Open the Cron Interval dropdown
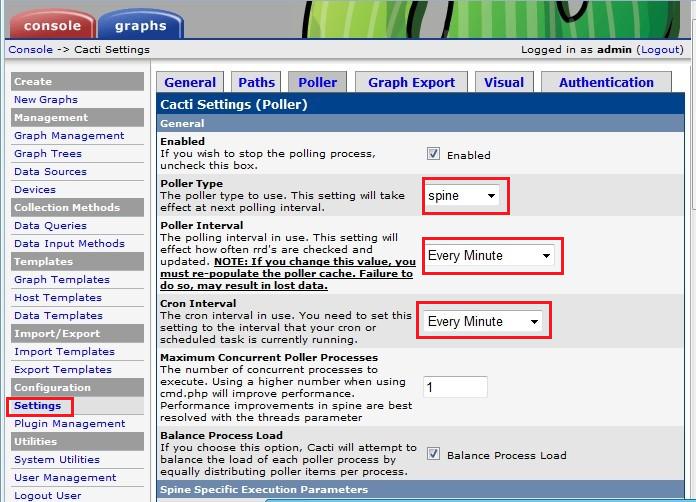Viewport: 696px width, 502px height. pos(483,321)
